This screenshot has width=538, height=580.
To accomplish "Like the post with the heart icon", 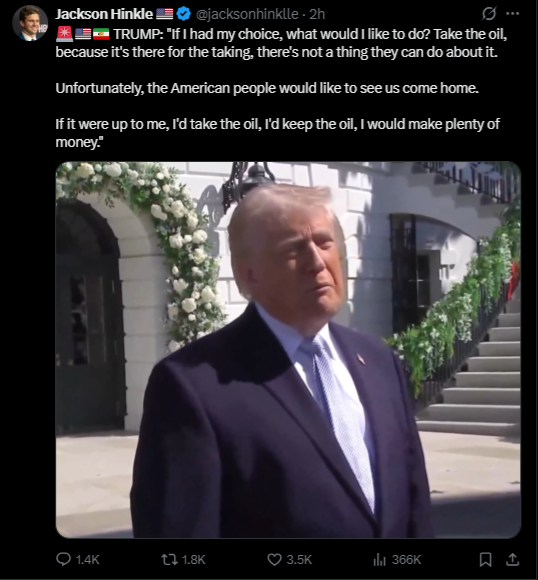I will point(274,559).
